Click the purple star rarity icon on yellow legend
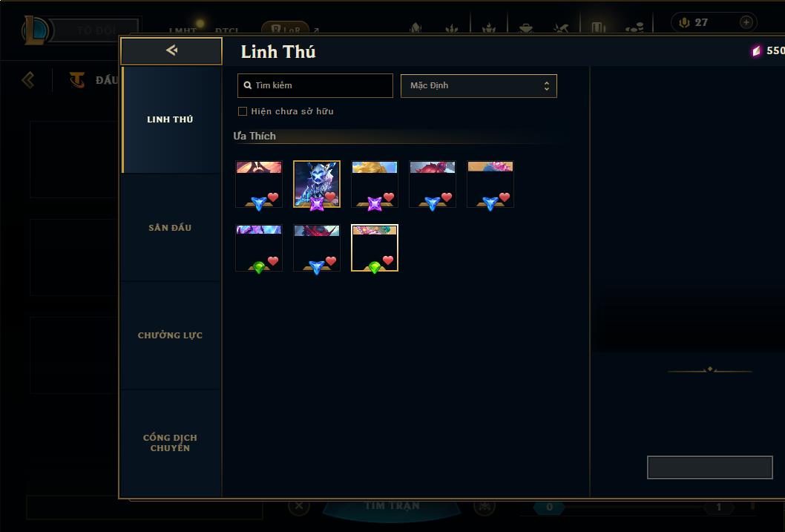The image size is (785, 532). pyautogui.click(x=375, y=204)
